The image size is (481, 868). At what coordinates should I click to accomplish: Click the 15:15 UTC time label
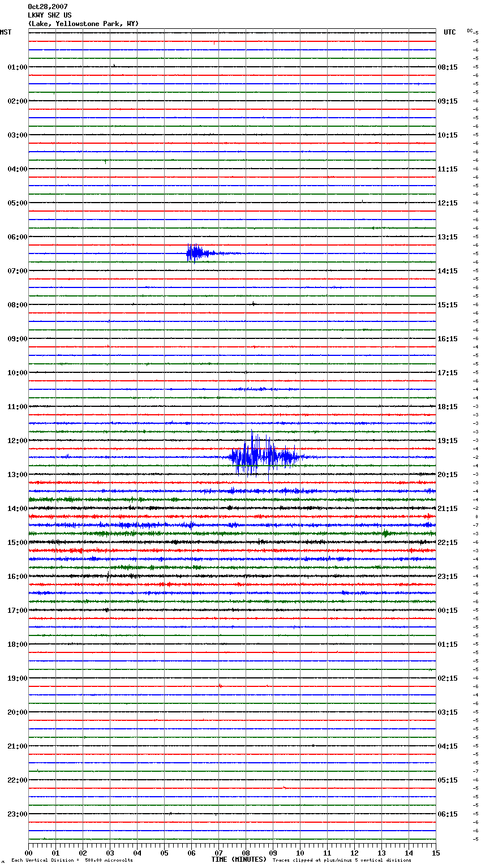448,305
